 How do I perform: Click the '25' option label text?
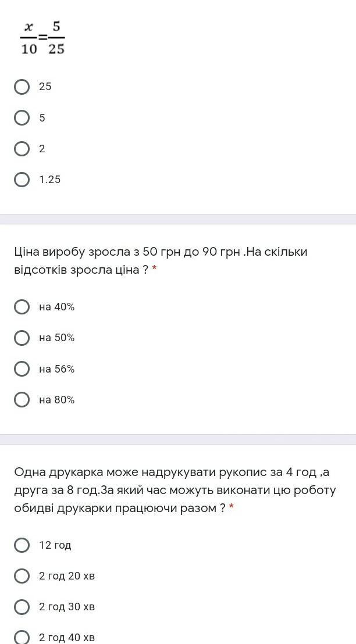coord(45,87)
